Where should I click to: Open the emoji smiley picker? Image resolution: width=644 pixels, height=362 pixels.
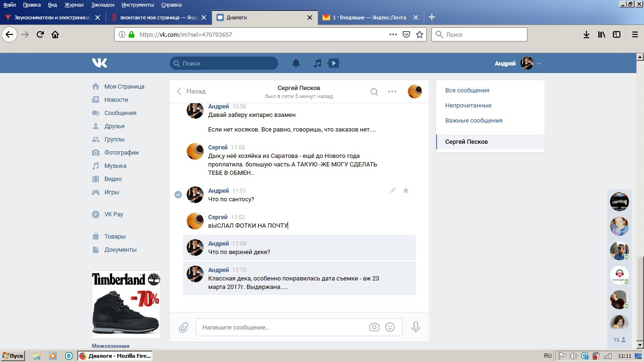[390, 327]
